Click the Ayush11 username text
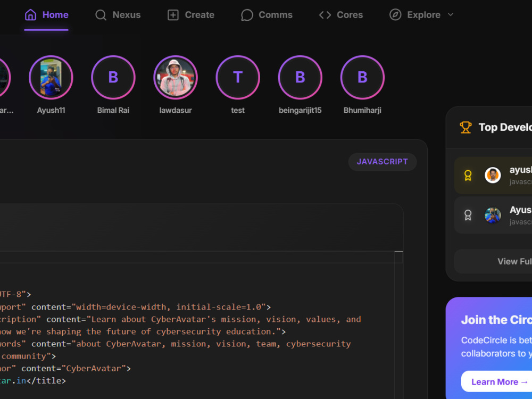The width and height of the screenshot is (532, 399). coord(51,110)
